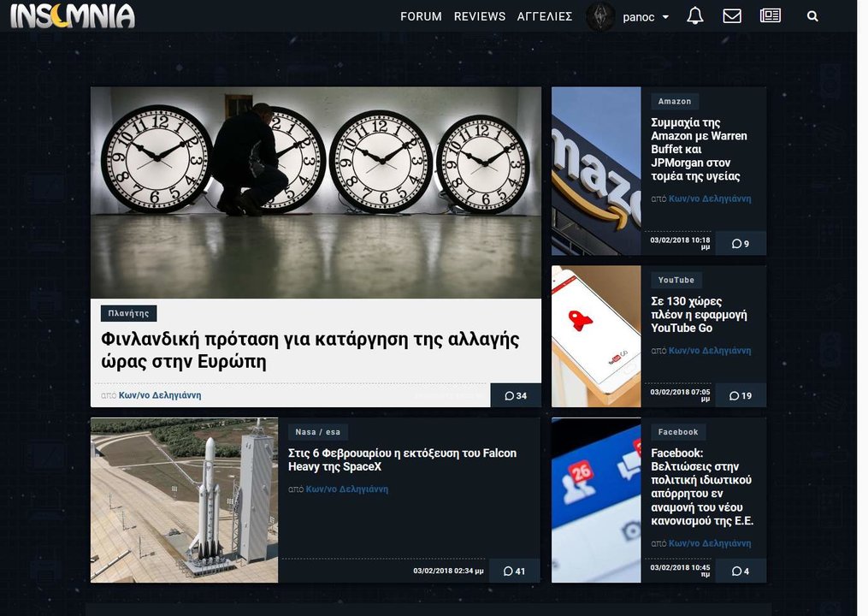Viewport: 868px width, 616px height.
Task: Click the date 03/02/2018 10:45 πμ
Action: pyautogui.click(x=681, y=571)
